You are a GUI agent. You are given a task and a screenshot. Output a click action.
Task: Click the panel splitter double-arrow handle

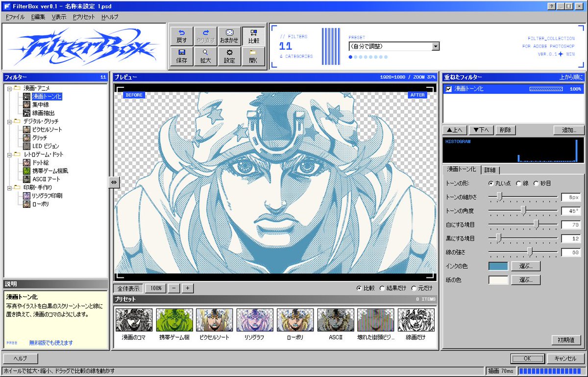[x=114, y=182]
